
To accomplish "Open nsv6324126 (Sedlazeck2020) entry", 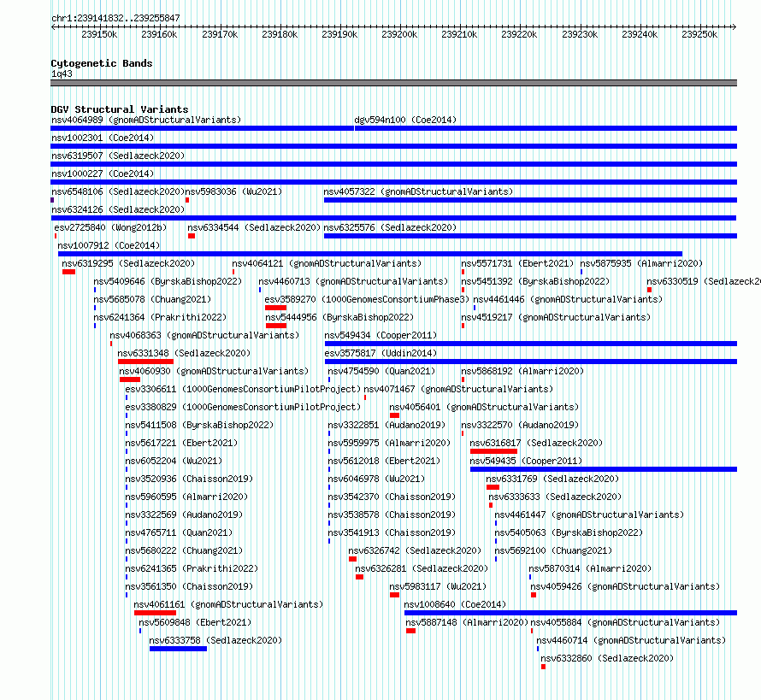I will pyautogui.click(x=118, y=209).
